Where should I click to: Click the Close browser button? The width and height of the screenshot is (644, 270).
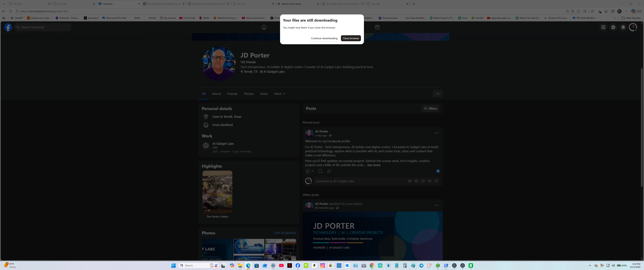click(351, 38)
